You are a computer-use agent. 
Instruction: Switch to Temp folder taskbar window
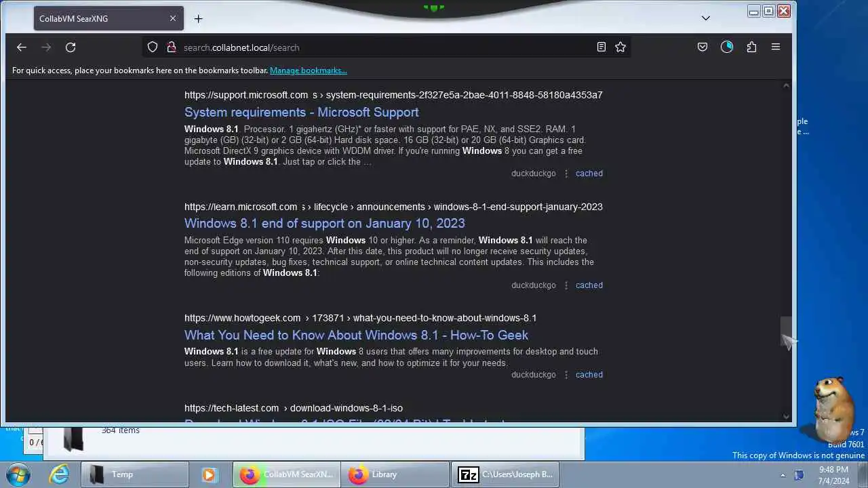pyautogui.click(x=135, y=474)
